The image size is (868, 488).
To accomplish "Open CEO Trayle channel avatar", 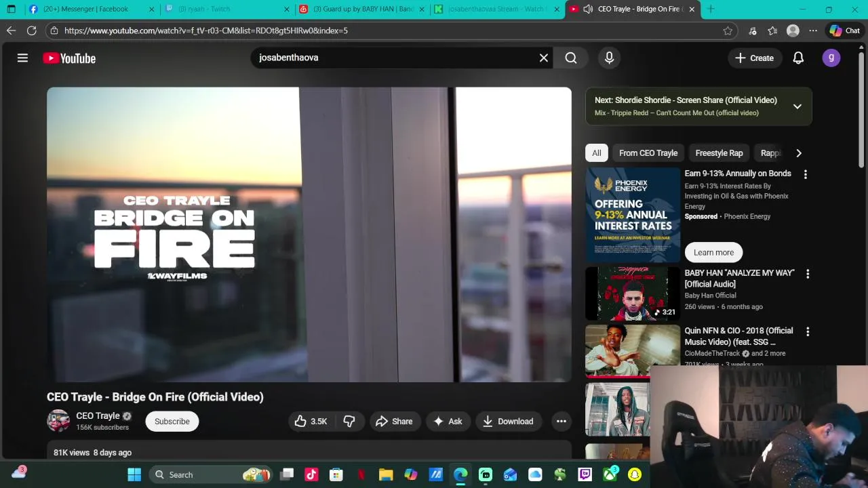I will point(58,421).
